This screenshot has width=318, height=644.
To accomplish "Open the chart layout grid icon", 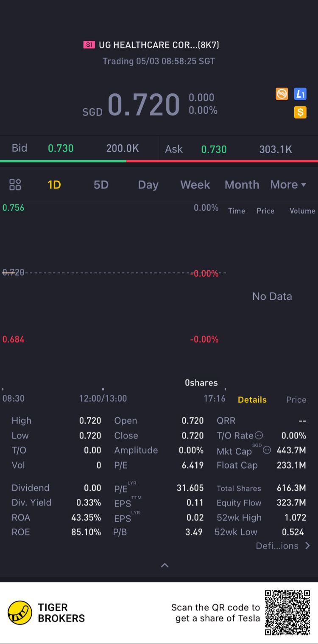I will coord(15,185).
